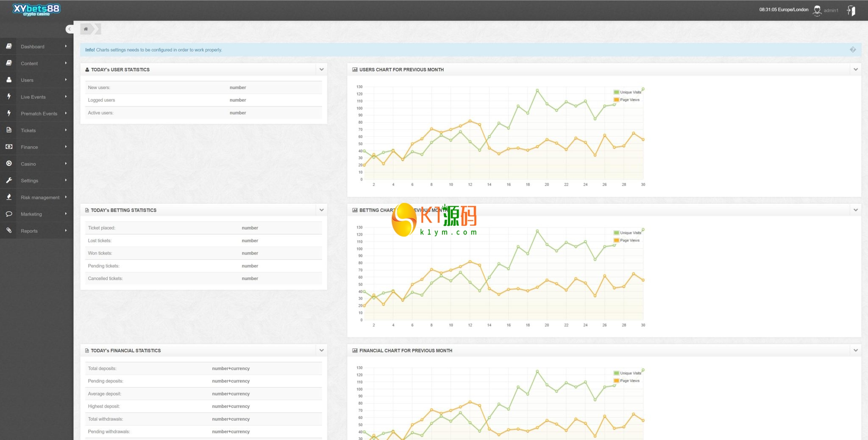Toggle Unique Visits legend in users chart
868x440 pixels.
point(627,92)
